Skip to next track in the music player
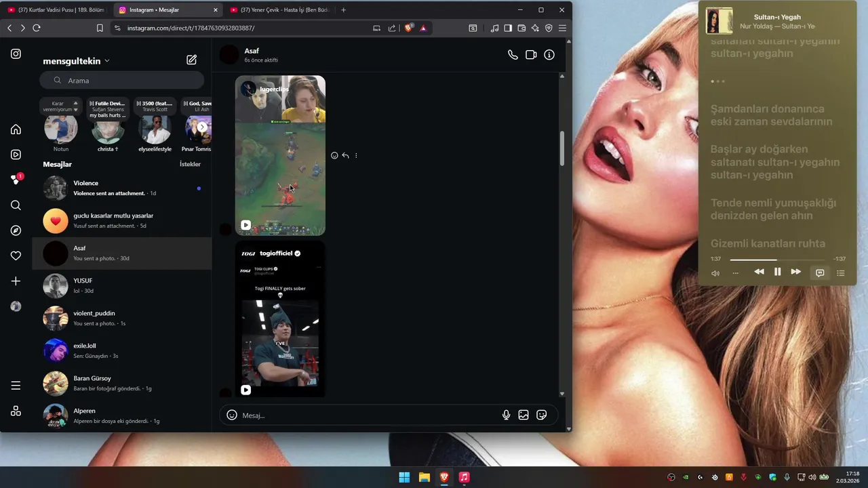 (796, 272)
